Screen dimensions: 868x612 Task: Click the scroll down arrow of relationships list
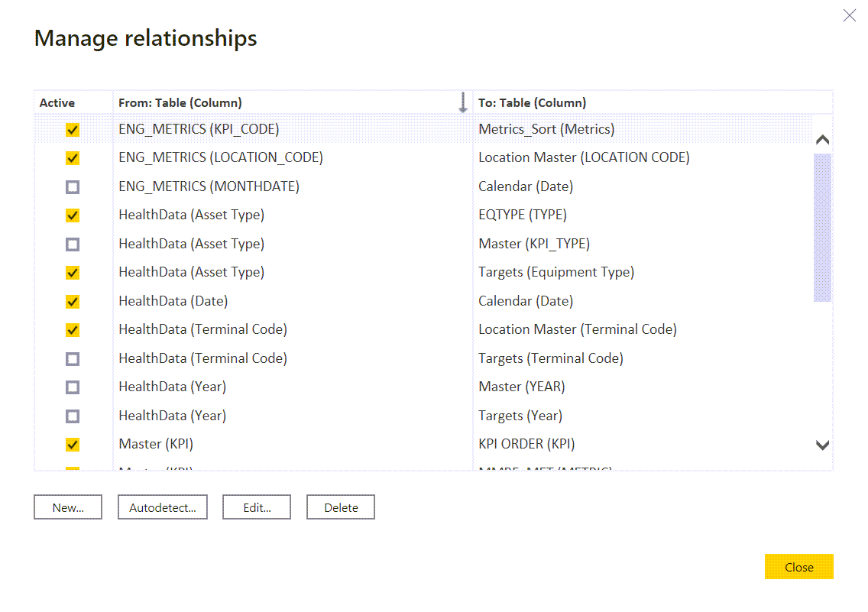tap(823, 445)
